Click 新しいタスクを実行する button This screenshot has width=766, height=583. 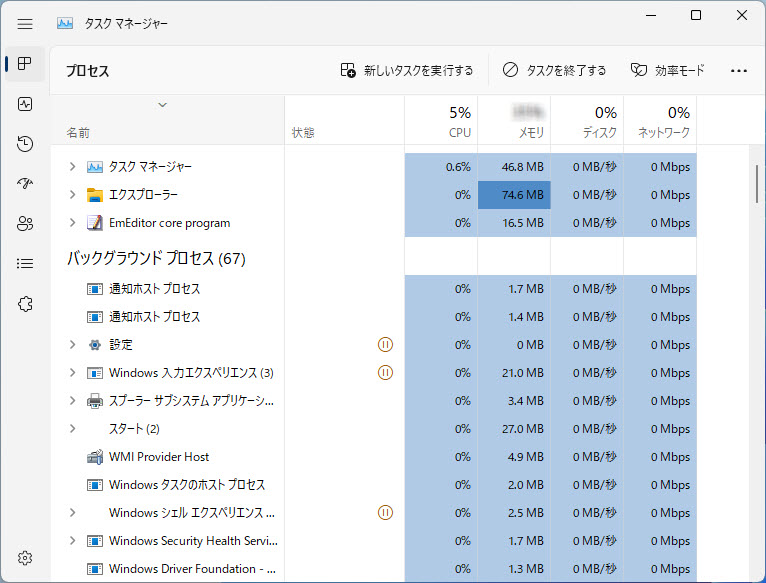tap(406, 71)
